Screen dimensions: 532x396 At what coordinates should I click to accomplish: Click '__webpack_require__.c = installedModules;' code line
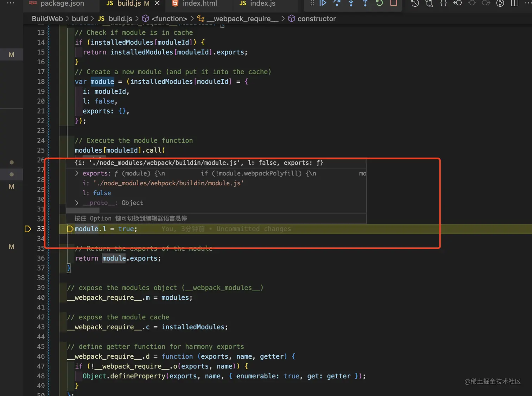pos(147,327)
